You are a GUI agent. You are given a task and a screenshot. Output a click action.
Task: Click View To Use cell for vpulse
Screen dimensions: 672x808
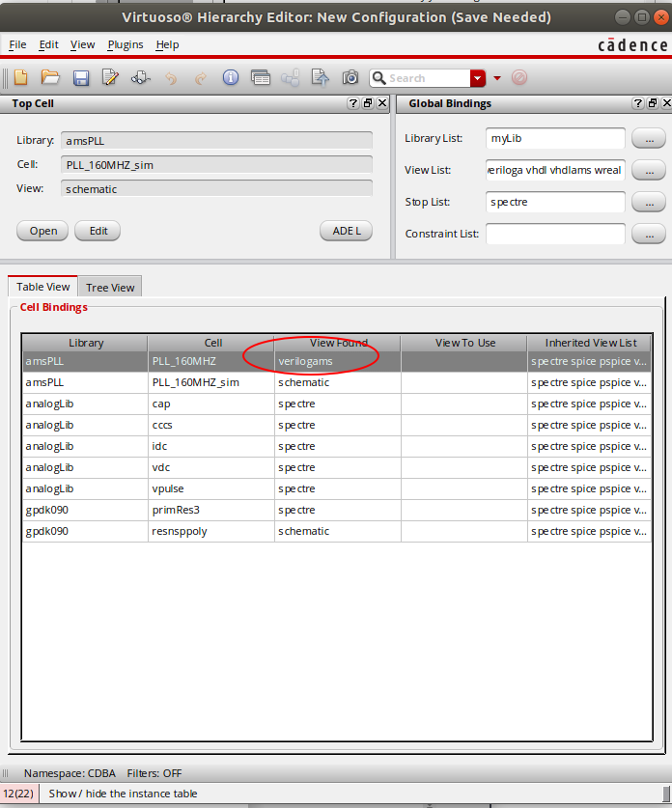[464, 488]
